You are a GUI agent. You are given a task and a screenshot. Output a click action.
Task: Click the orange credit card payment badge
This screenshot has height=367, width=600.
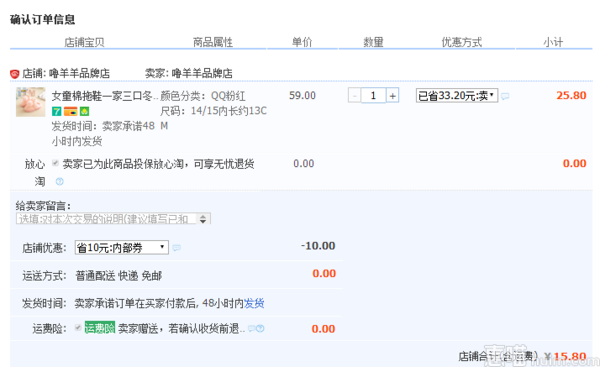pos(70,111)
